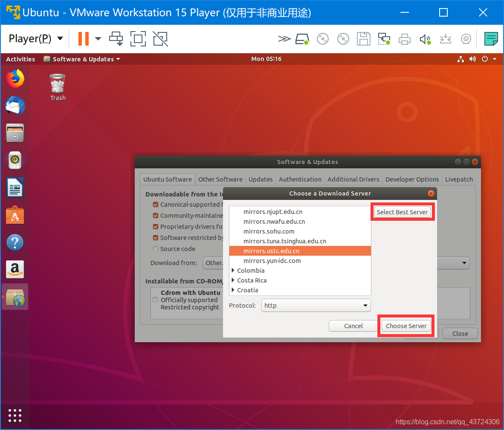Viewport: 504px width, 430px height.
Task: Switch to the Authentication tab
Action: click(300, 179)
